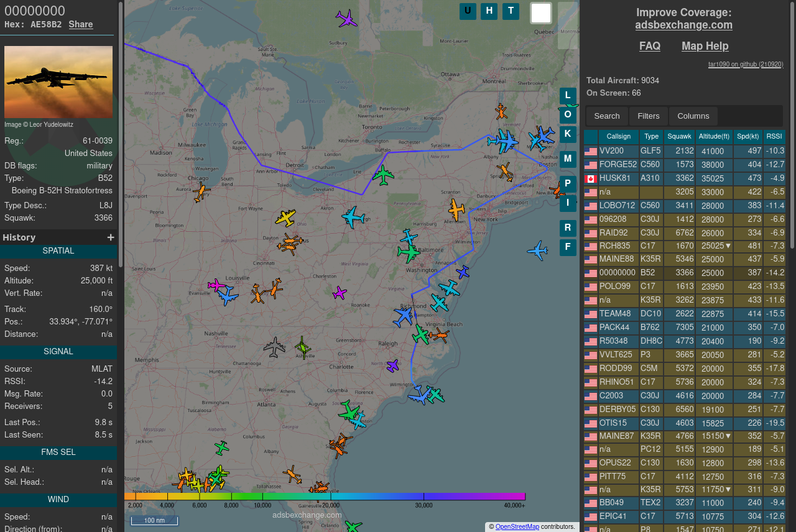The image size is (796, 532).
Task: Click the small green aircraft southeast of Birmingham
Action: [221, 447]
